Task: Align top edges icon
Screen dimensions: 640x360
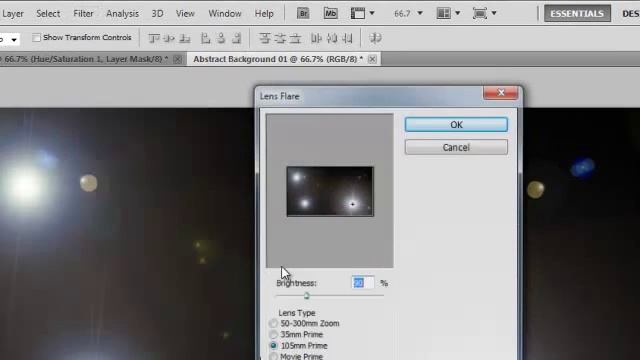Action: pos(153,38)
